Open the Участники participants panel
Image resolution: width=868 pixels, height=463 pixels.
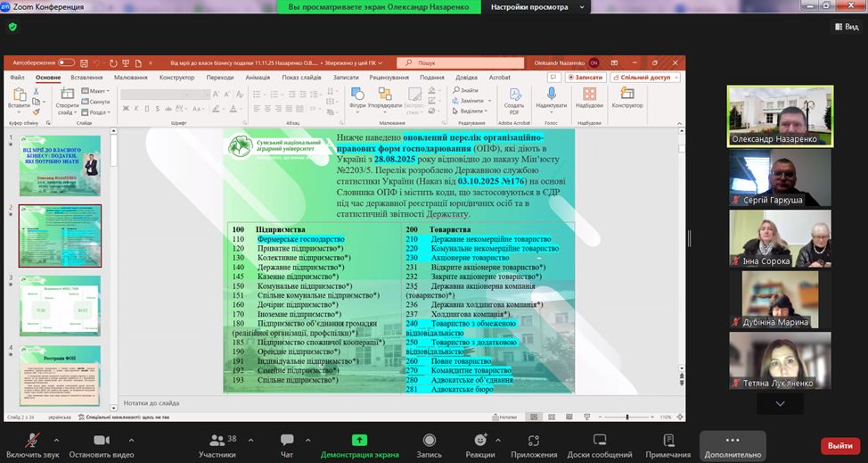click(217, 440)
